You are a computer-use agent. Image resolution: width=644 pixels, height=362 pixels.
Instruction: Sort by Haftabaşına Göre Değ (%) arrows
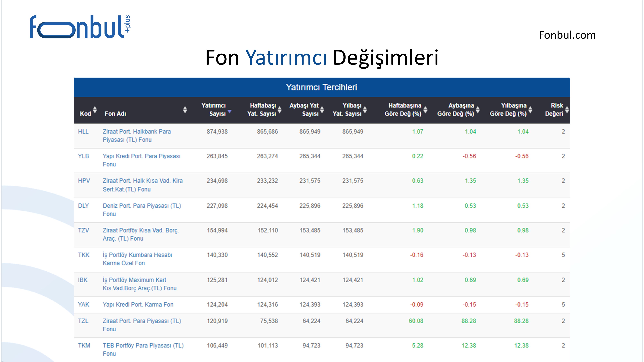pos(425,110)
